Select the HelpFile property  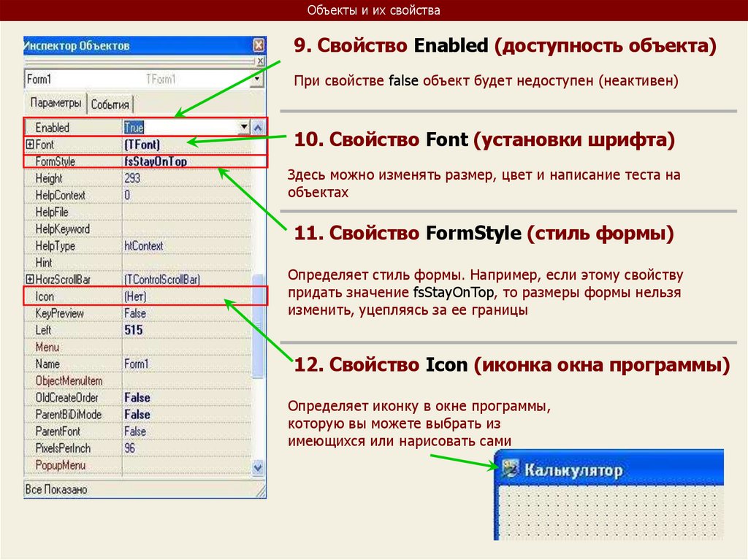tap(52, 212)
